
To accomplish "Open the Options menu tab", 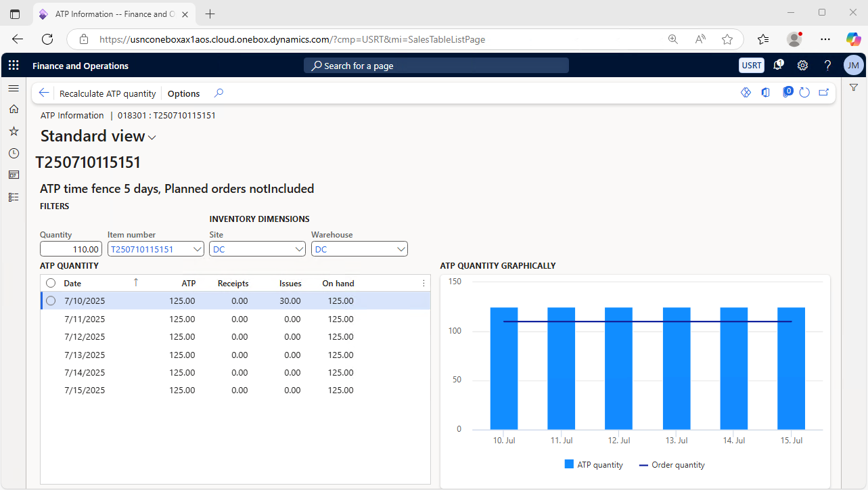I will tap(183, 94).
